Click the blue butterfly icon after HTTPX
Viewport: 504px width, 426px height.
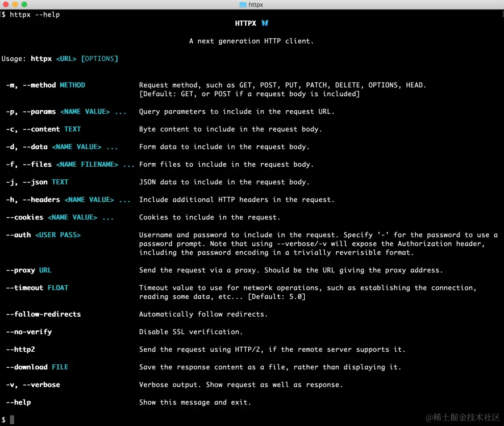coord(265,23)
